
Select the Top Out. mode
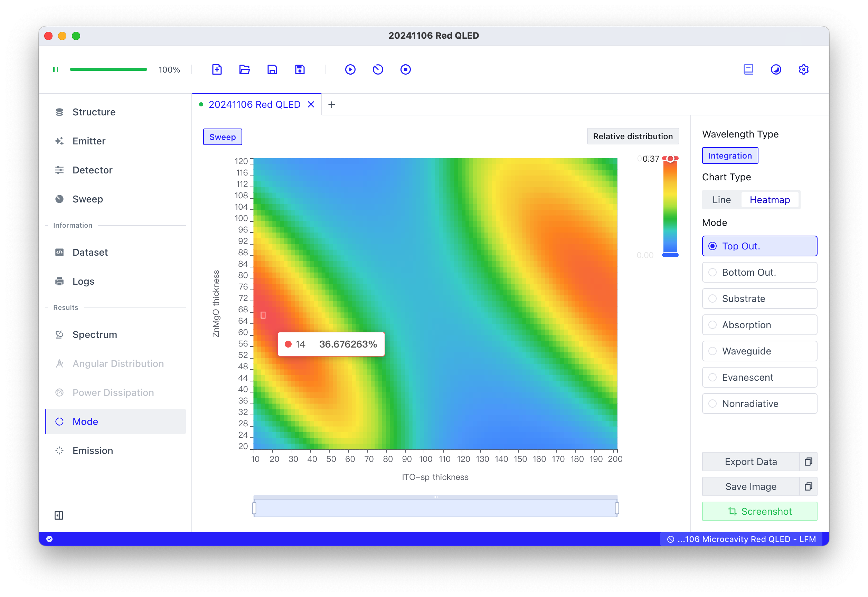[x=760, y=246]
